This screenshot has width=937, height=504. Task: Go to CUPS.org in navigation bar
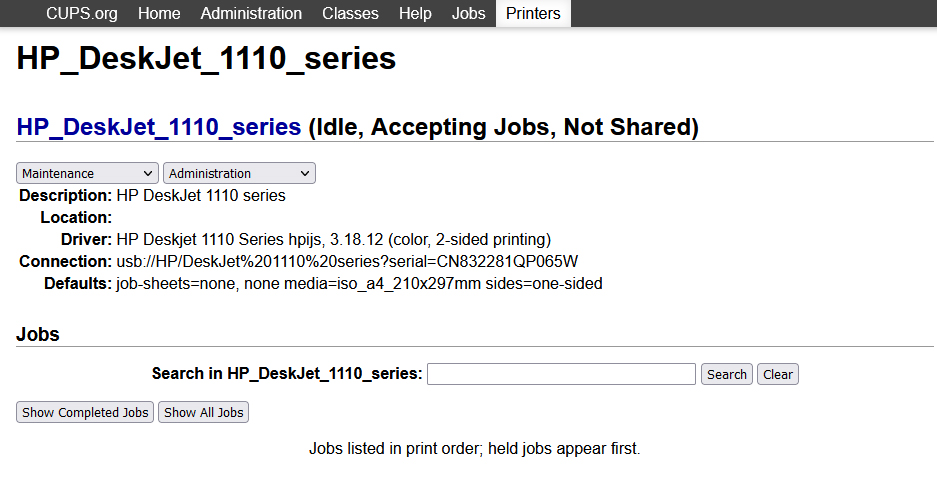tap(82, 13)
